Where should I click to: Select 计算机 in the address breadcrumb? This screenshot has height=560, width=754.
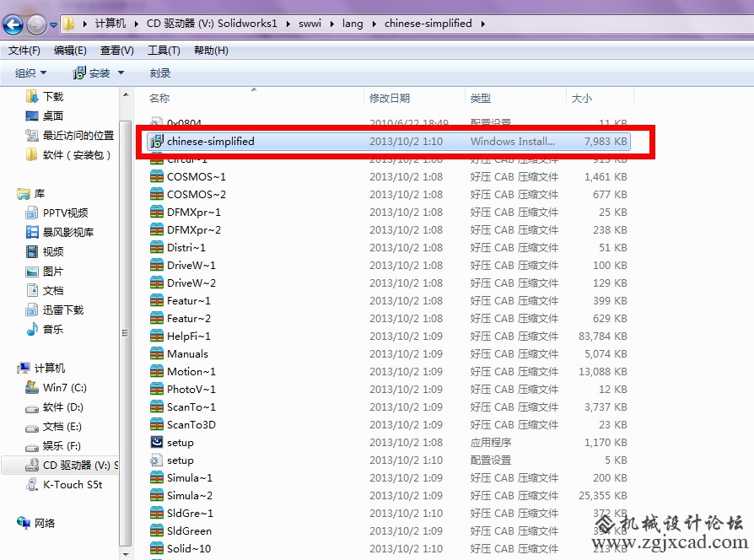[x=110, y=24]
